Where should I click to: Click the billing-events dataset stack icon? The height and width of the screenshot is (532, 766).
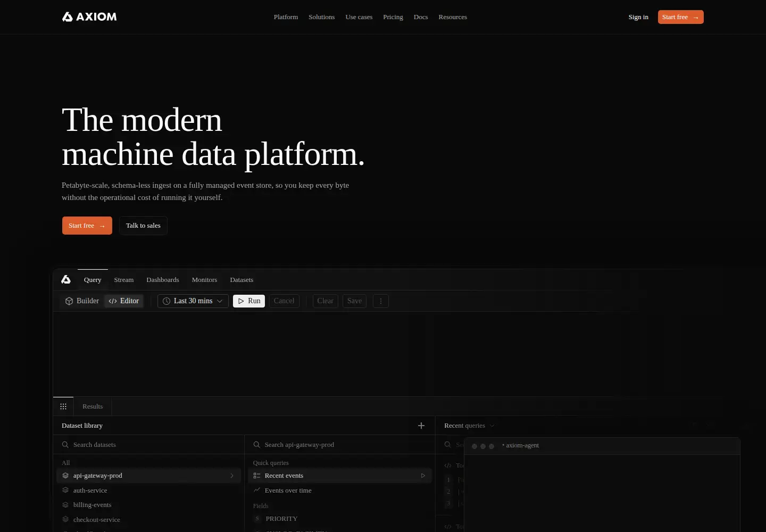[65, 505]
